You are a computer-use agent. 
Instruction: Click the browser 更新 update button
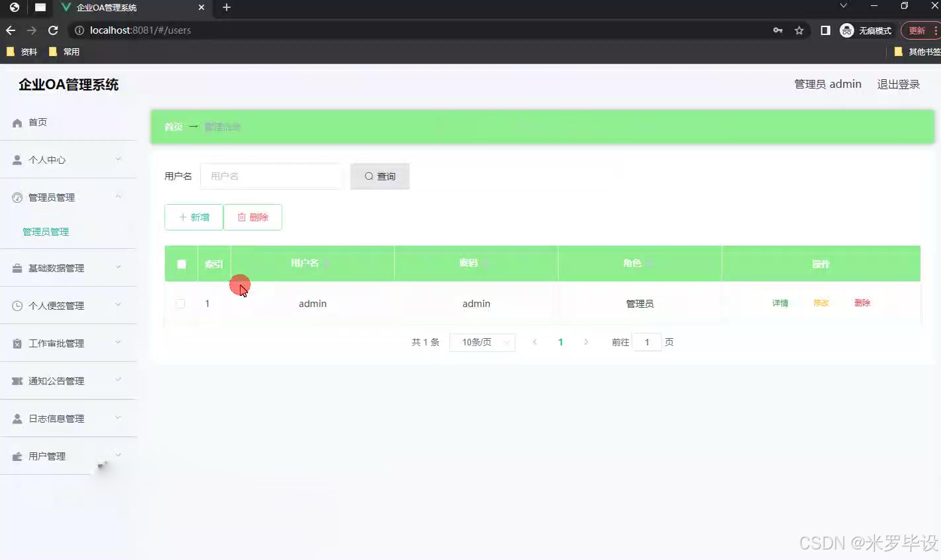[x=921, y=30]
